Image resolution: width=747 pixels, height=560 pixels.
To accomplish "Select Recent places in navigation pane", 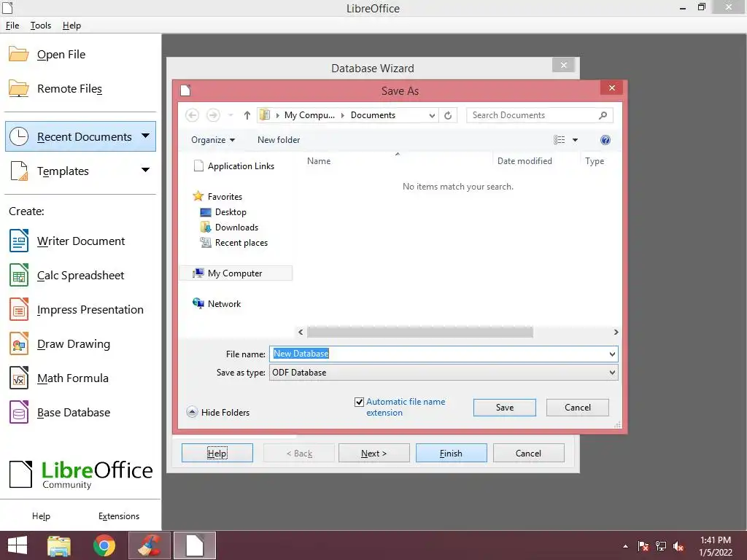I will pos(234,242).
